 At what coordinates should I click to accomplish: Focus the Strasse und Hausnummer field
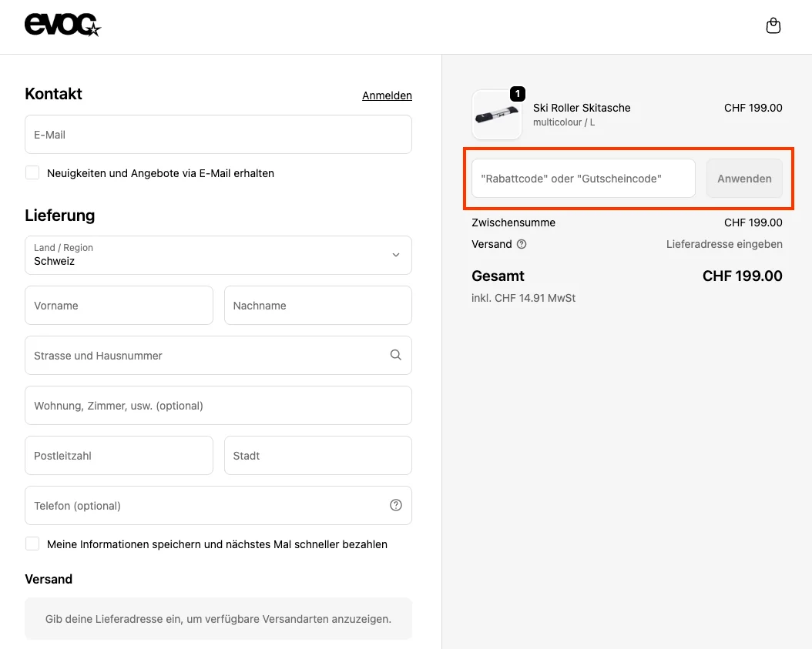point(204,356)
